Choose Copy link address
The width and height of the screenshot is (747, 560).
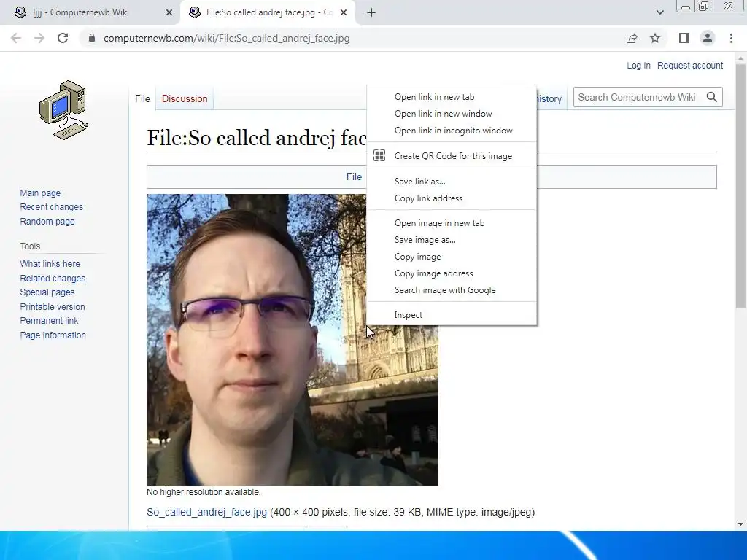[x=452, y=198]
